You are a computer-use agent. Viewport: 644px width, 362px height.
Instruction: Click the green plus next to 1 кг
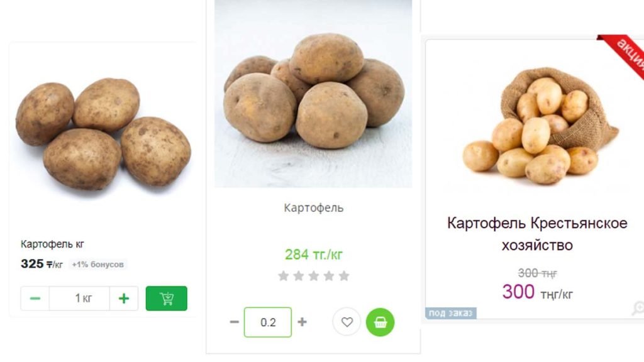point(124,299)
